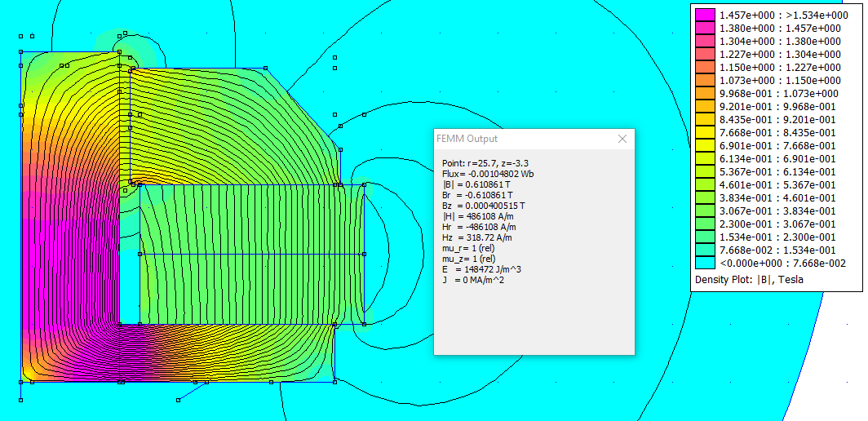
Task: Close the FEMM Output window
Action: click(622, 139)
